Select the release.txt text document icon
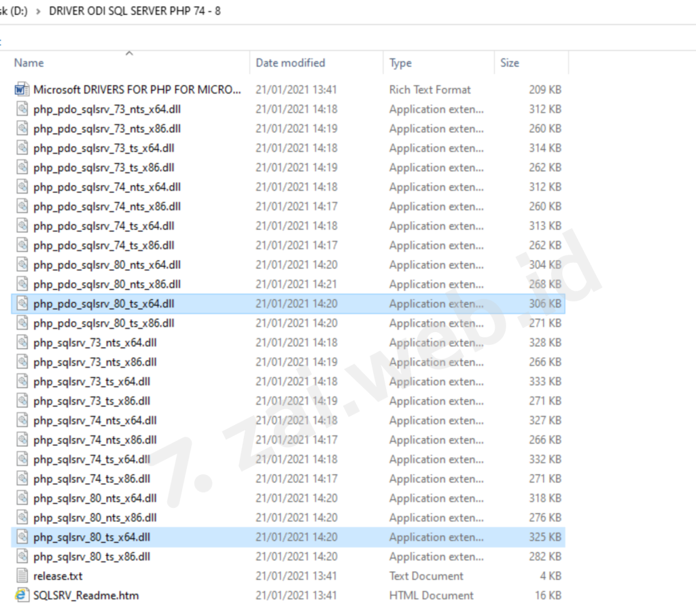 tap(24, 575)
